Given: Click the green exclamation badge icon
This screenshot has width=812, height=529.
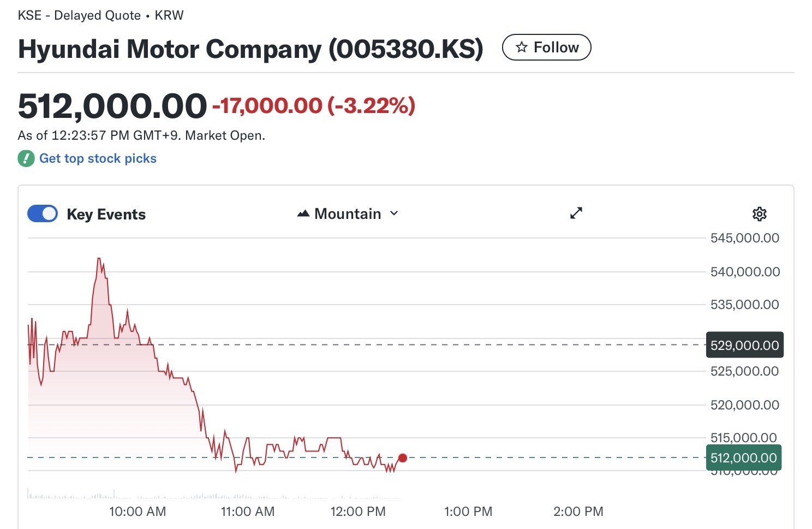Looking at the screenshot, I should point(26,159).
